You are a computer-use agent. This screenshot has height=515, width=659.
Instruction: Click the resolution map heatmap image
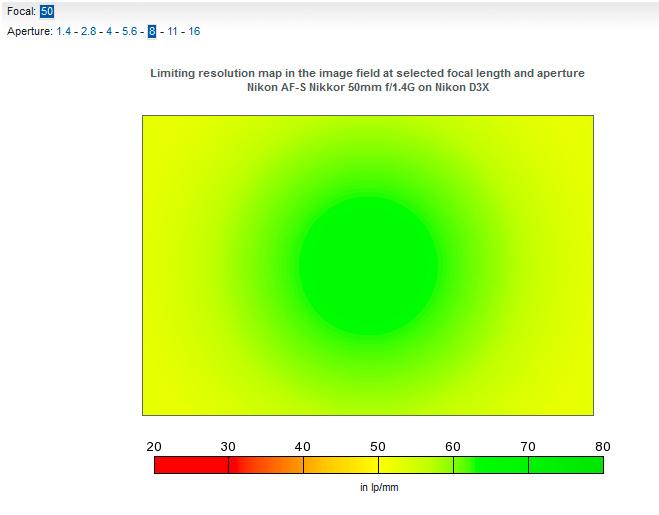(368, 265)
